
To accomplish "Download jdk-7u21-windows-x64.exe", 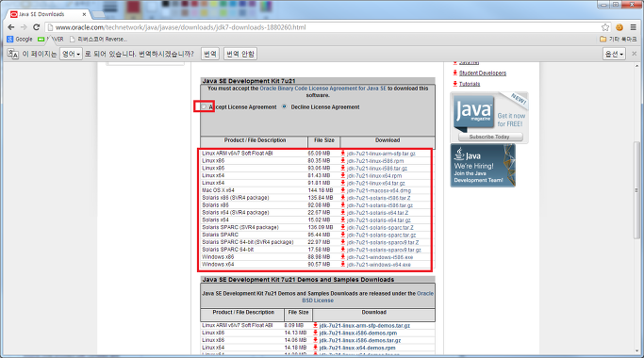I will 378,265.
